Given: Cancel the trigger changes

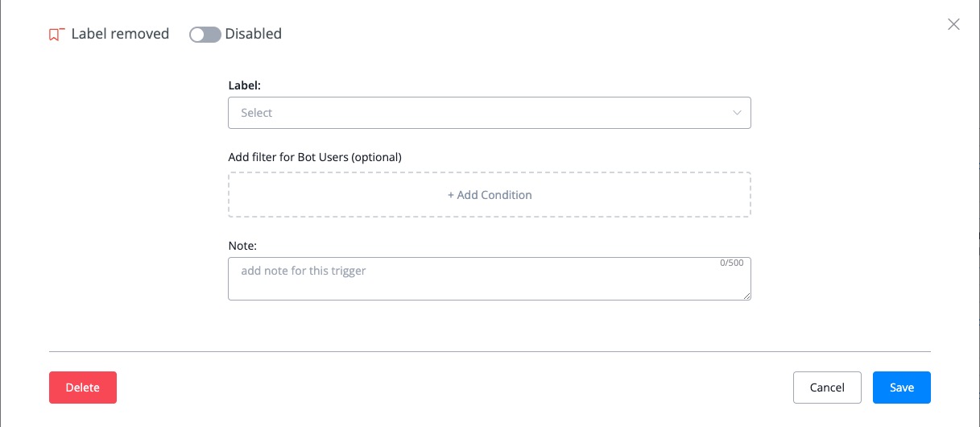Looking at the screenshot, I should coord(827,388).
